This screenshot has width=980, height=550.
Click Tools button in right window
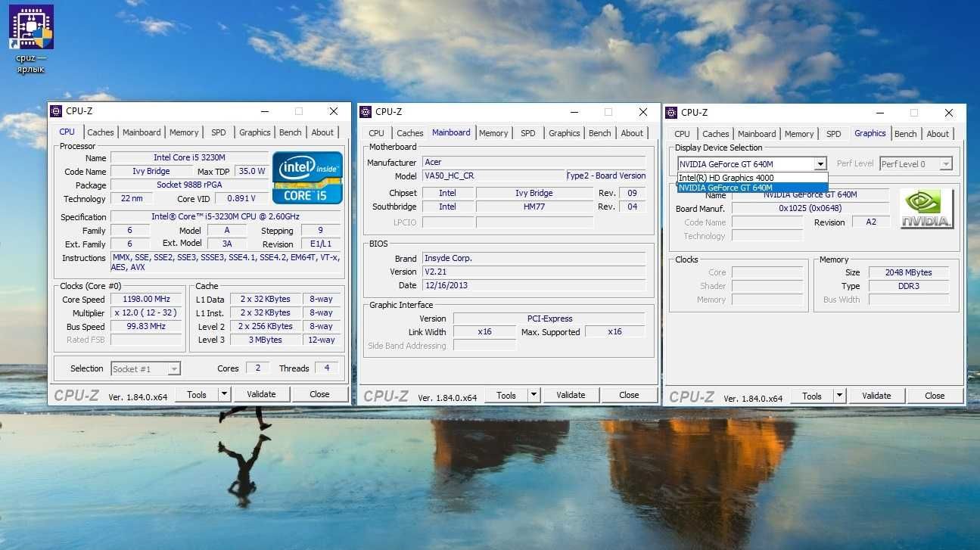click(812, 396)
